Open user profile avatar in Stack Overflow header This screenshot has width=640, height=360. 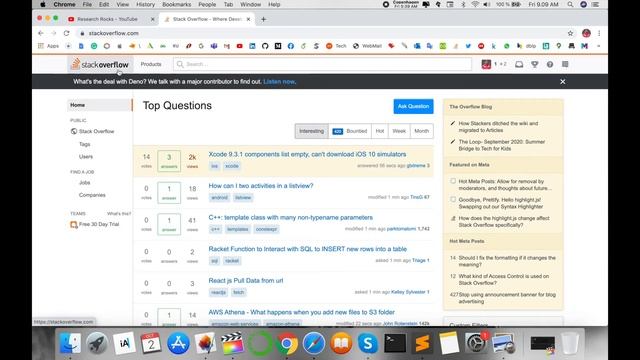coord(486,64)
